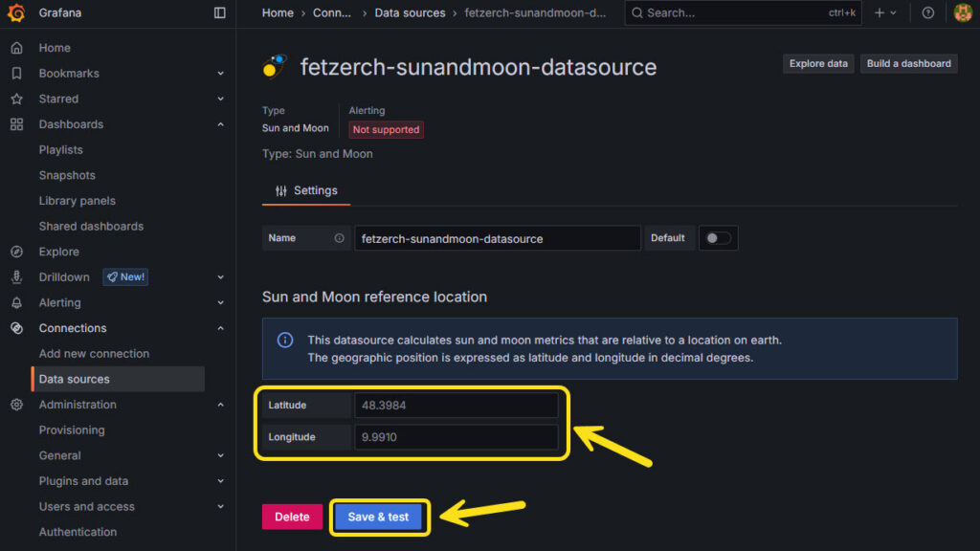Collapse the Connections section chevron
The width and height of the screenshot is (980, 551).
point(221,328)
